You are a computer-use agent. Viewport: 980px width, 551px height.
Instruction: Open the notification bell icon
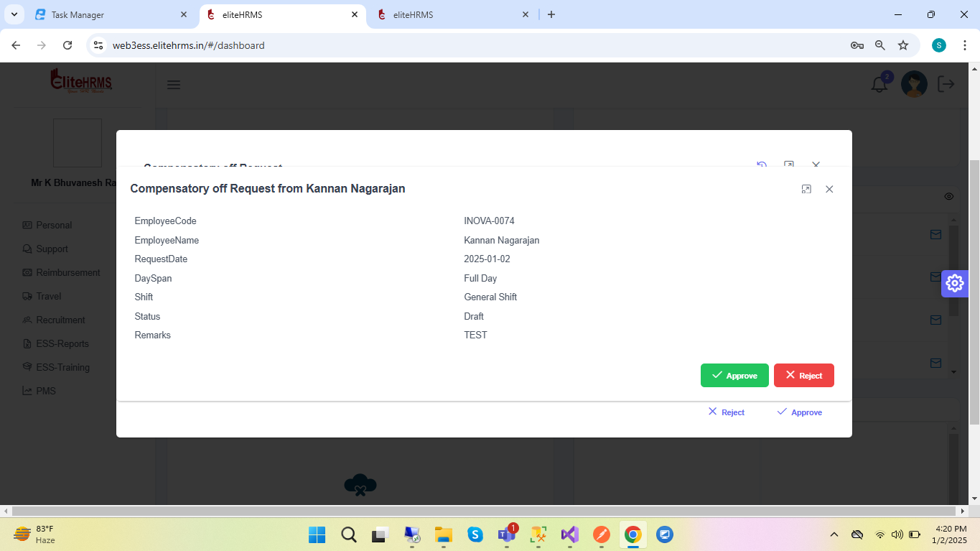coord(879,84)
